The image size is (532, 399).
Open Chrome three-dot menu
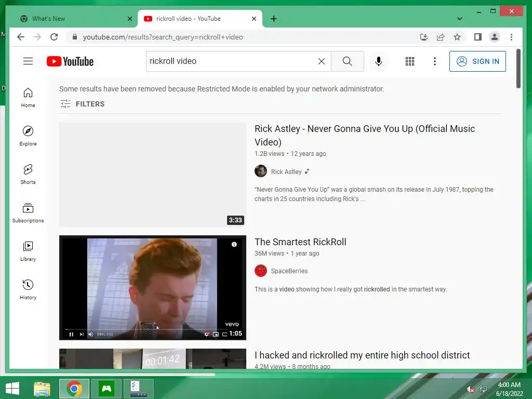[x=511, y=37]
